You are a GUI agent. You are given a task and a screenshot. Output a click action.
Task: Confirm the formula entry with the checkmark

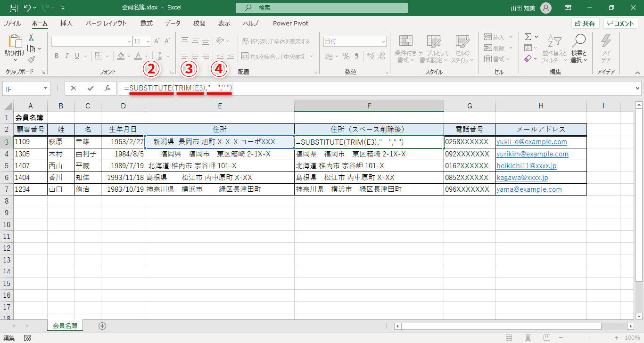click(90, 88)
